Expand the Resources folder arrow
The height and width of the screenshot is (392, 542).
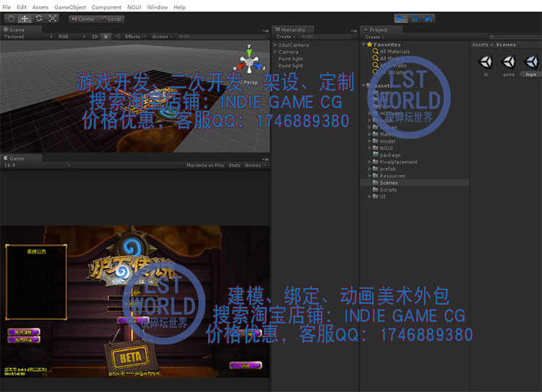coord(369,176)
